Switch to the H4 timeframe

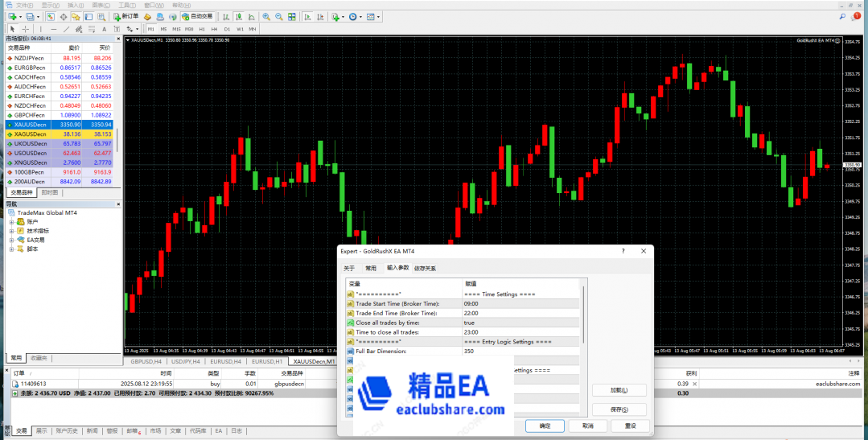pyautogui.click(x=214, y=29)
